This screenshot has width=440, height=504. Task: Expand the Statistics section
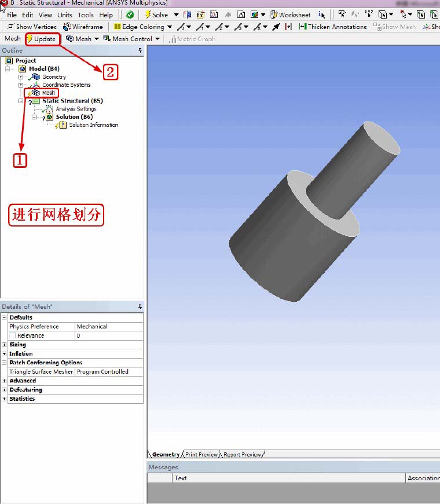4,399
